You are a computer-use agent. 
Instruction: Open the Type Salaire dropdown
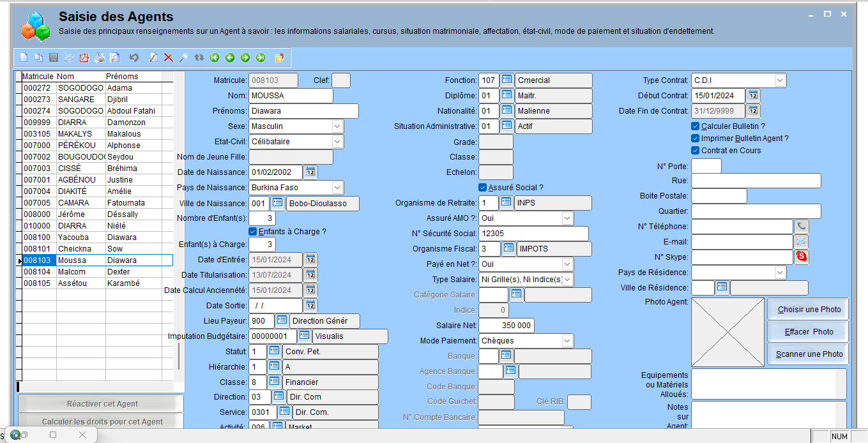(x=567, y=280)
